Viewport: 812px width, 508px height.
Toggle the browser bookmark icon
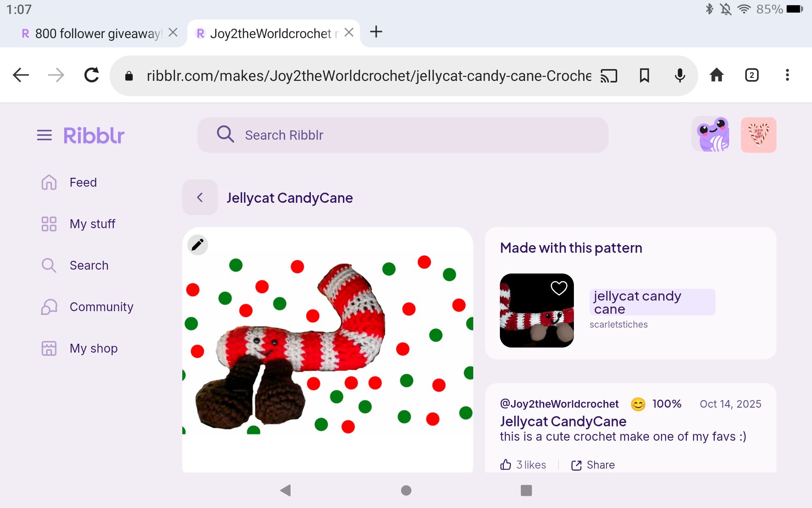(644, 76)
